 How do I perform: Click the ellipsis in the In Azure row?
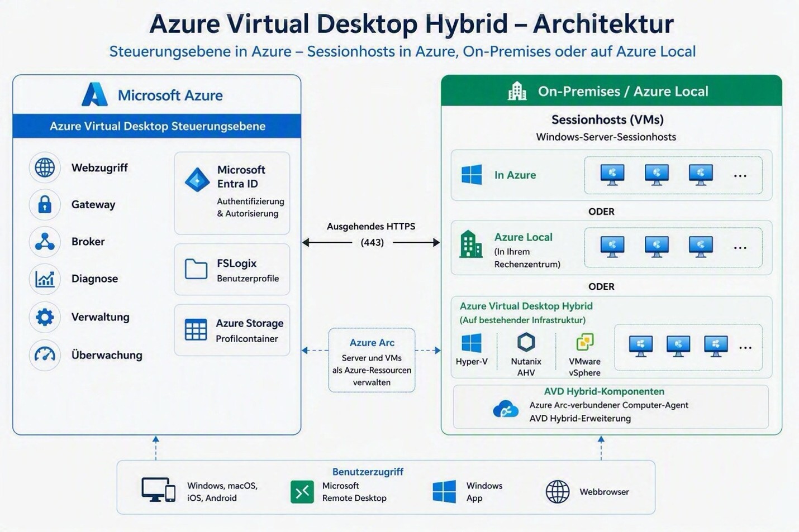(740, 176)
